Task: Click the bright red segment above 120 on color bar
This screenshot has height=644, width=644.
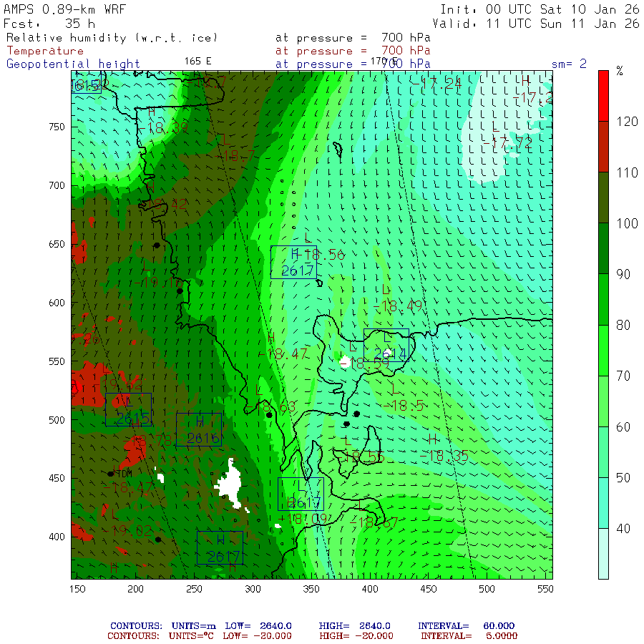Action: [x=603, y=96]
